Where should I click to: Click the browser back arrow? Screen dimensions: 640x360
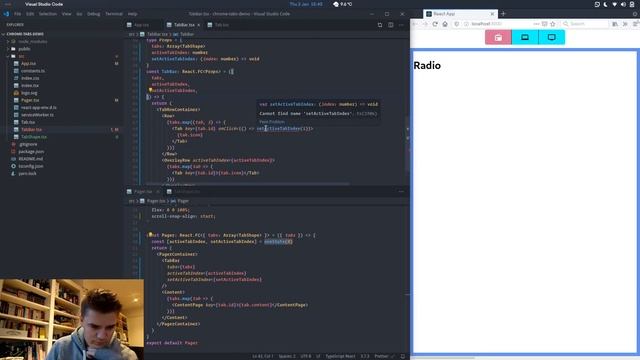[415, 24]
